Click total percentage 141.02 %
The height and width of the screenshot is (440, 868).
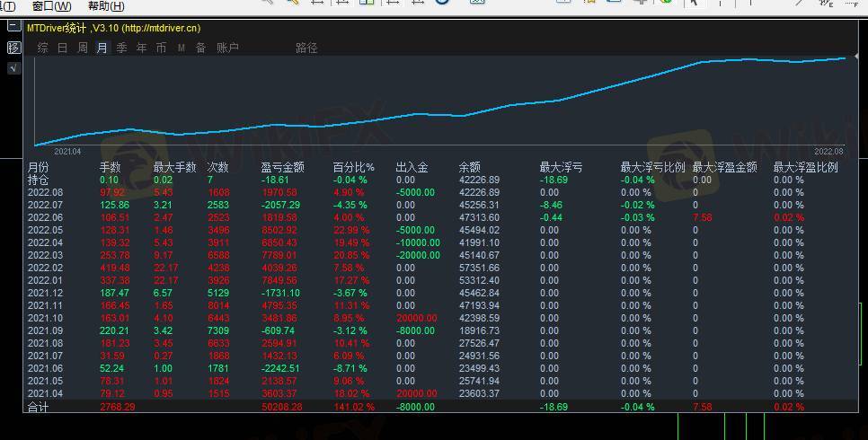pos(354,407)
